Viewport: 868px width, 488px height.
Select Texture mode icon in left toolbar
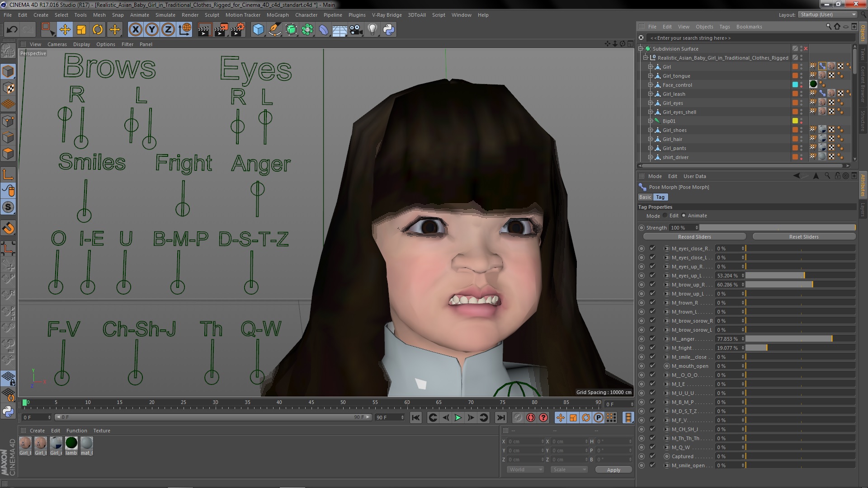click(x=8, y=88)
